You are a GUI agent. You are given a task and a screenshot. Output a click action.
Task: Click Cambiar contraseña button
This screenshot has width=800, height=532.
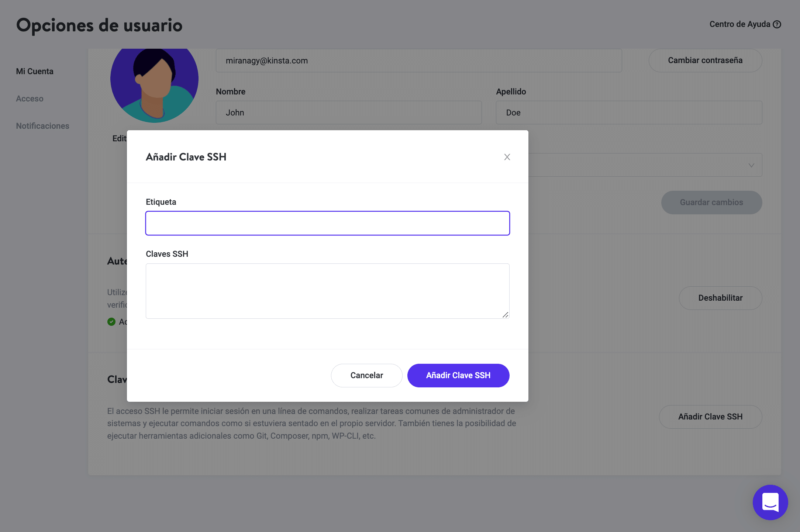705,61
